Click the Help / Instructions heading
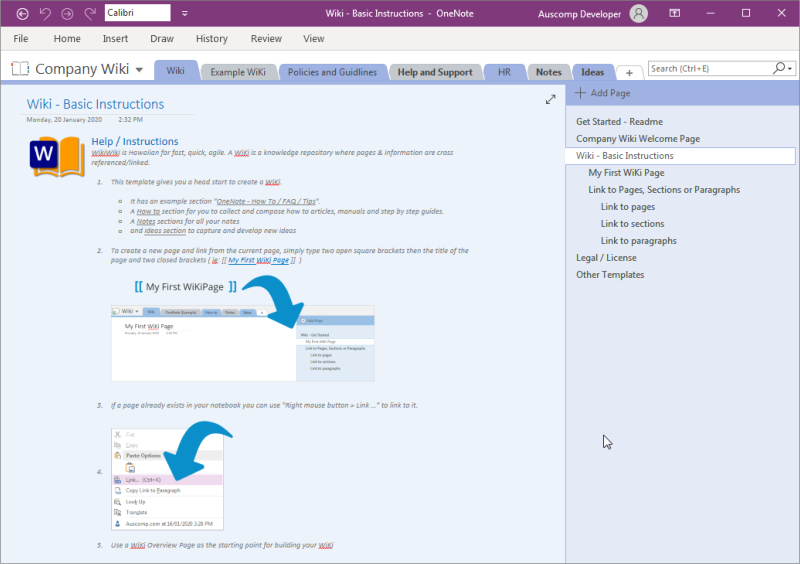800x564 pixels. pyautogui.click(x=135, y=141)
